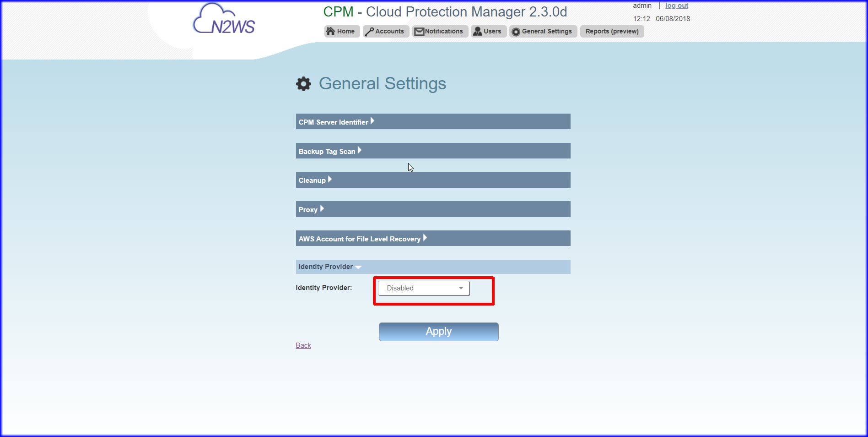Screen dimensions: 868x437
Task: Click the N2WS cloud logo
Action: click(224, 19)
